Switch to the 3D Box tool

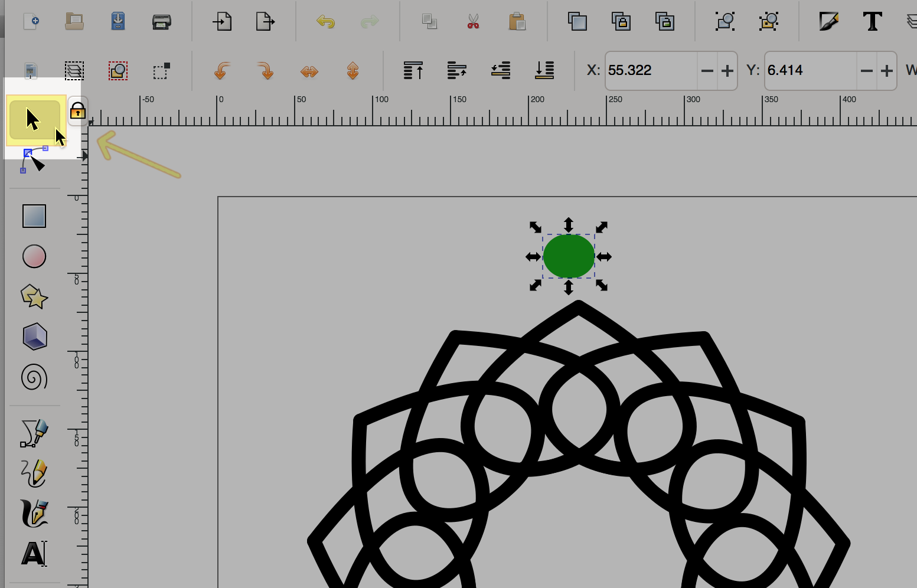(34, 337)
